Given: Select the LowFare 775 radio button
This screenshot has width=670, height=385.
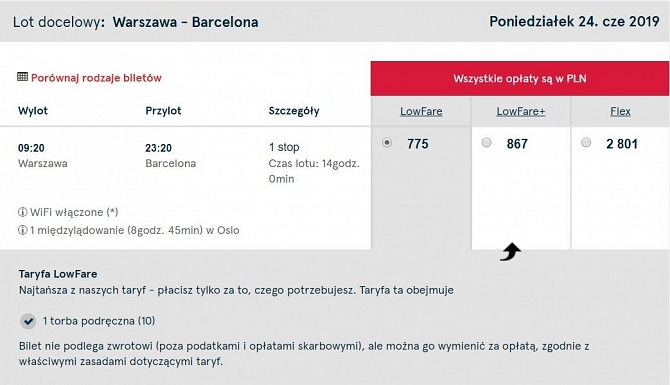Looking at the screenshot, I should click(387, 142).
